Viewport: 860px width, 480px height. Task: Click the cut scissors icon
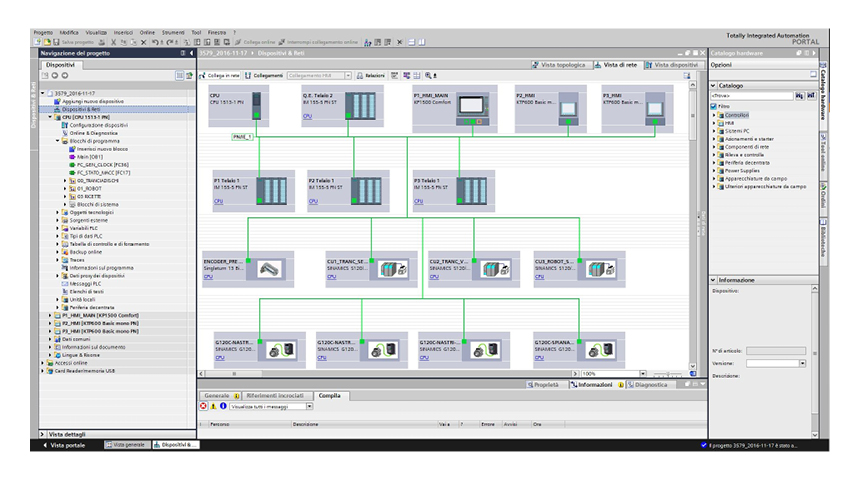tap(114, 42)
